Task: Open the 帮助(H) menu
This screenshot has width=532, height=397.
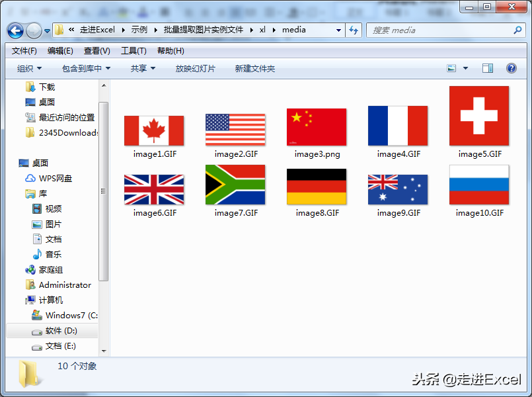Action: [171, 51]
